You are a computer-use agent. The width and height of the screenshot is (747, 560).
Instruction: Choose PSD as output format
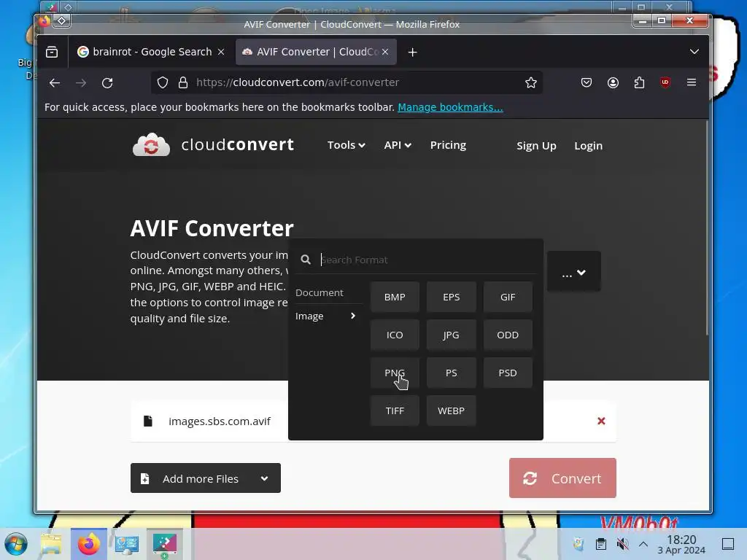(x=508, y=373)
